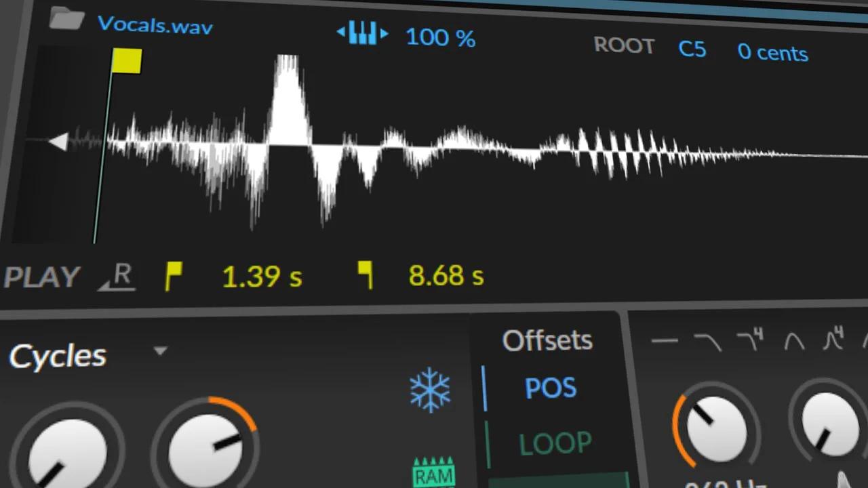The height and width of the screenshot is (488, 868).
Task: Open the sample folder browser icon
Action: click(66, 18)
